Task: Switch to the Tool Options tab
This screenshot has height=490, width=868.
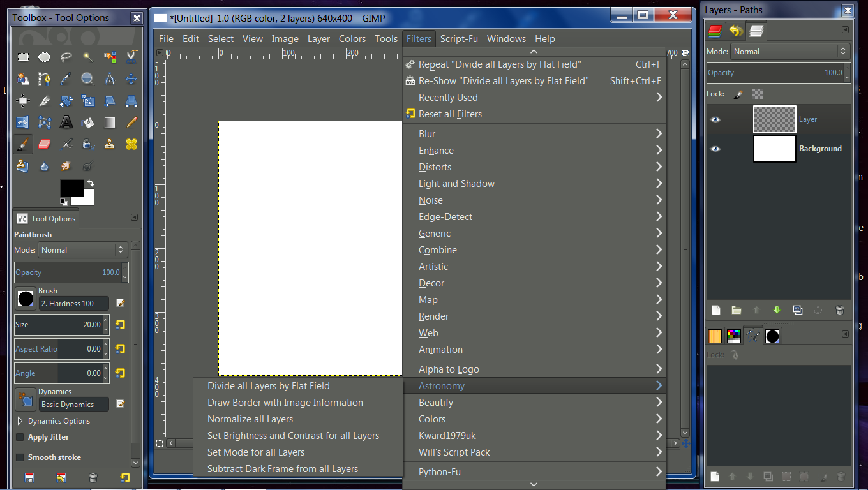Action: tap(46, 218)
